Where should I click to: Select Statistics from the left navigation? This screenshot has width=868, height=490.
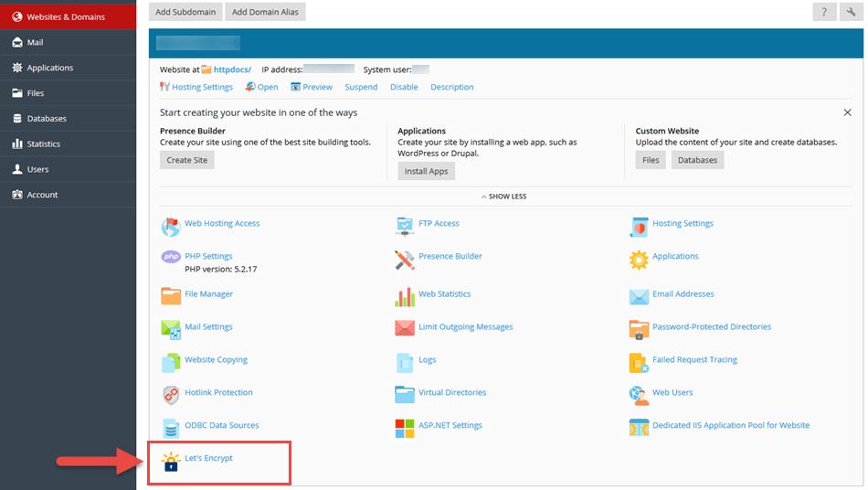(x=43, y=144)
